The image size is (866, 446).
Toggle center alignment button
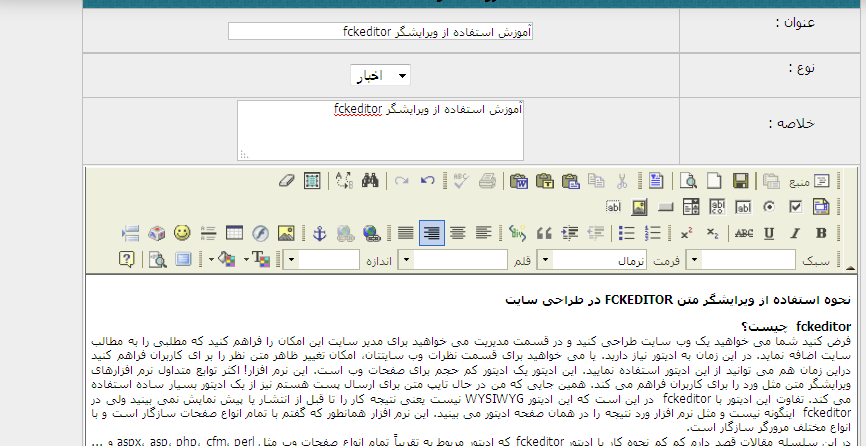(x=457, y=233)
